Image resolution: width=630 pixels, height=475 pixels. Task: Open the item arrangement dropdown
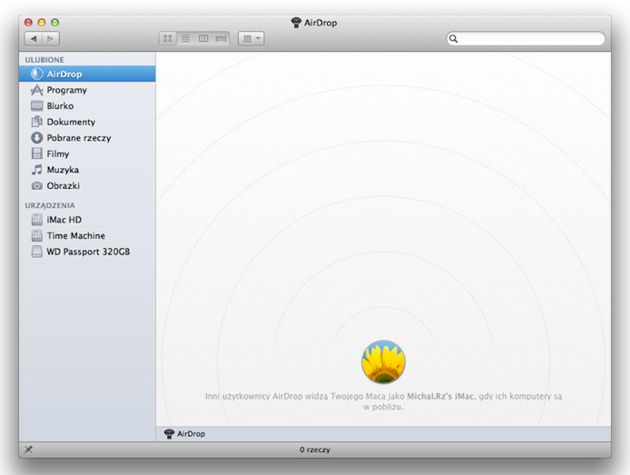click(x=251, y=39)
